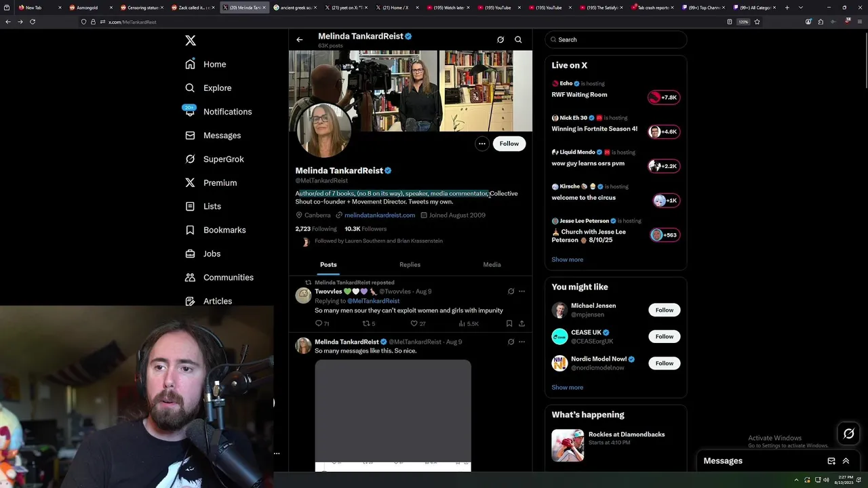Click the Jobs briefcase icon
Image resolution: width=868 pixels, height=488 pixels.
191,253
